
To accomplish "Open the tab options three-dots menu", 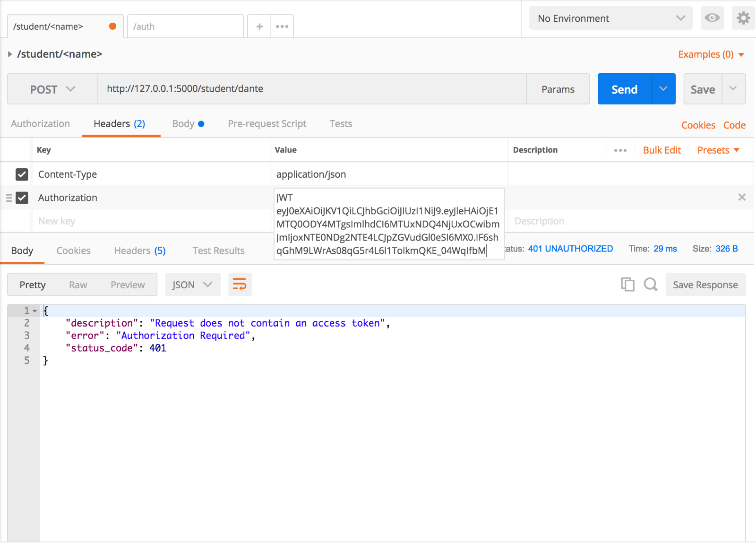I will pyautogui.click(x=282, y=26).
